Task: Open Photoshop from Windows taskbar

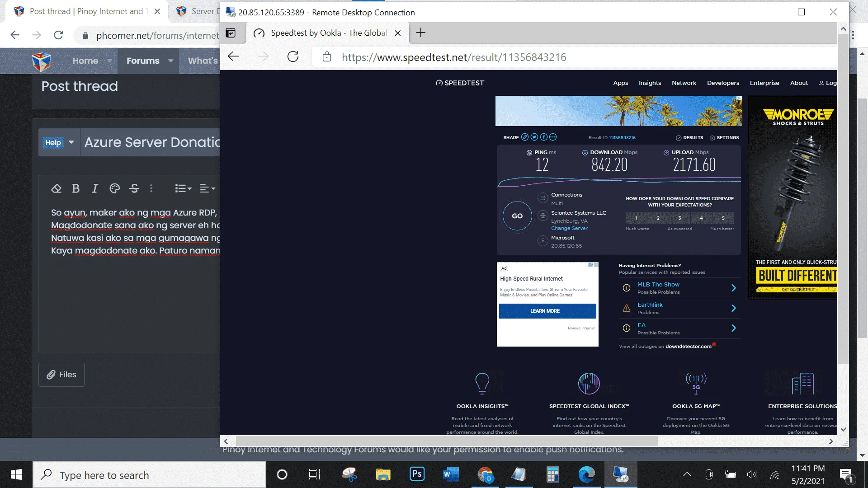Action: click(417, 474)
